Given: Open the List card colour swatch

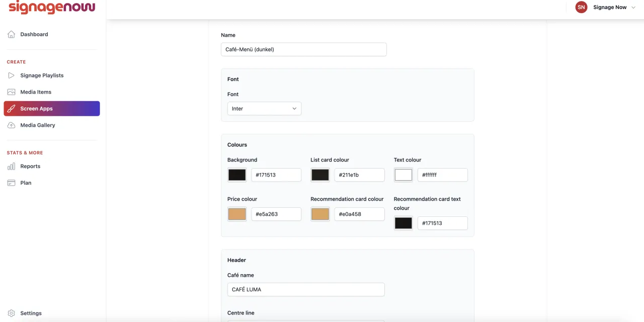Looking at the screenshot, I should click(320, 175).
